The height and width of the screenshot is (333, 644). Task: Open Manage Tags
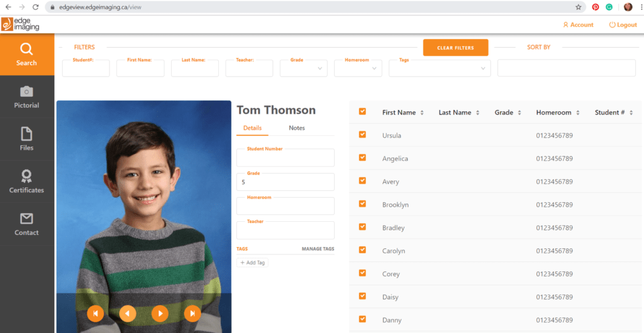(318, 249)
